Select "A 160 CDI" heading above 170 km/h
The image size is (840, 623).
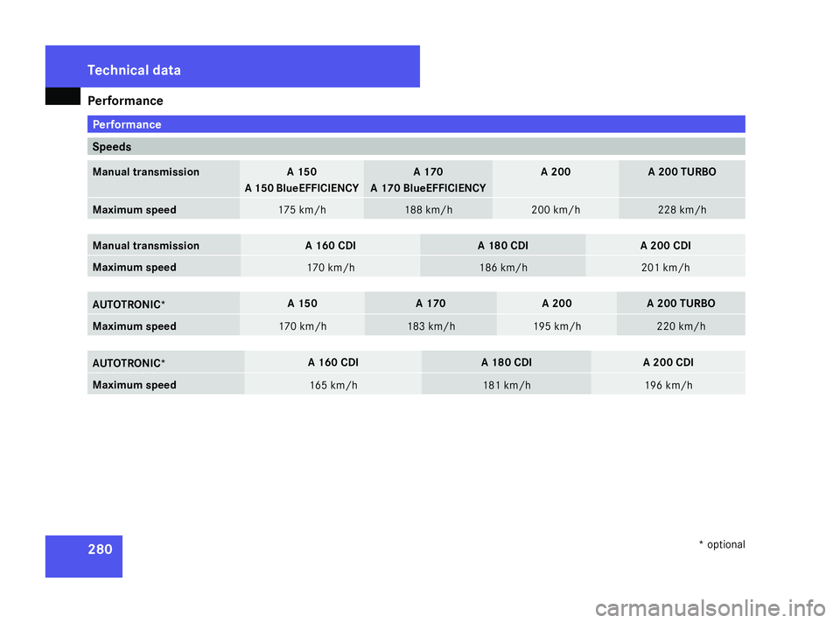tap(331, 245)
